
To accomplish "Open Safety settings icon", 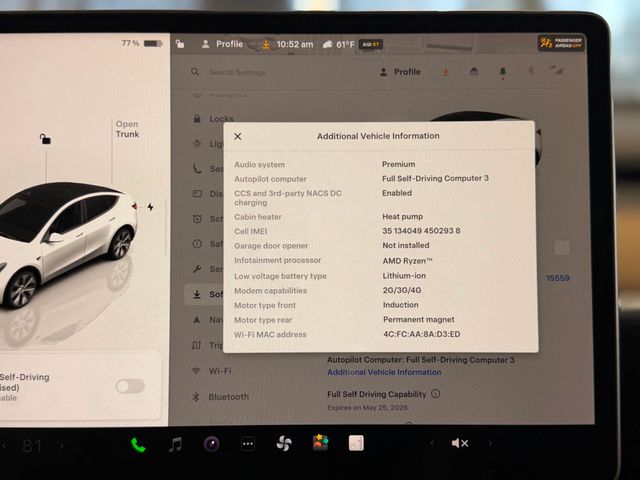I will [197, 244].
